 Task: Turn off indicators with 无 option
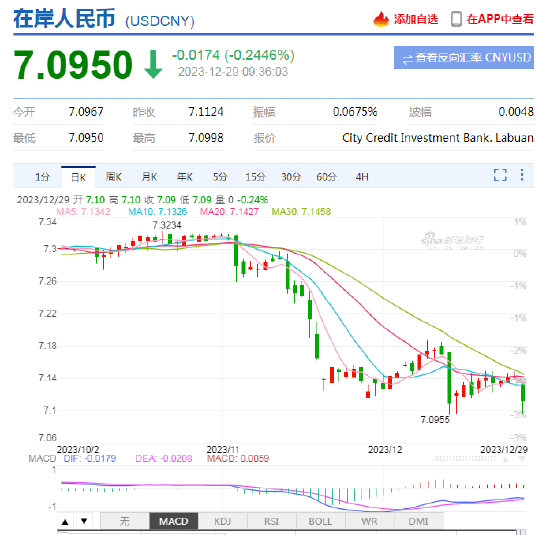pos(125,522)
